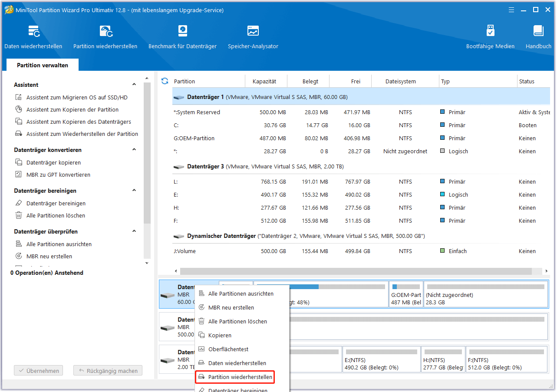
Task: Open the title bar hamburger menu
Action: (511, 10)
